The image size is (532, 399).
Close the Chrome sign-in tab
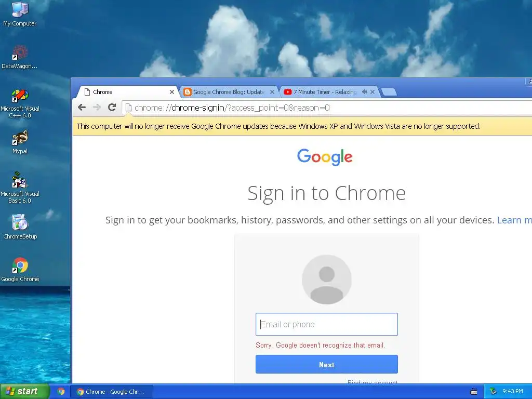(x=171, y=92)
